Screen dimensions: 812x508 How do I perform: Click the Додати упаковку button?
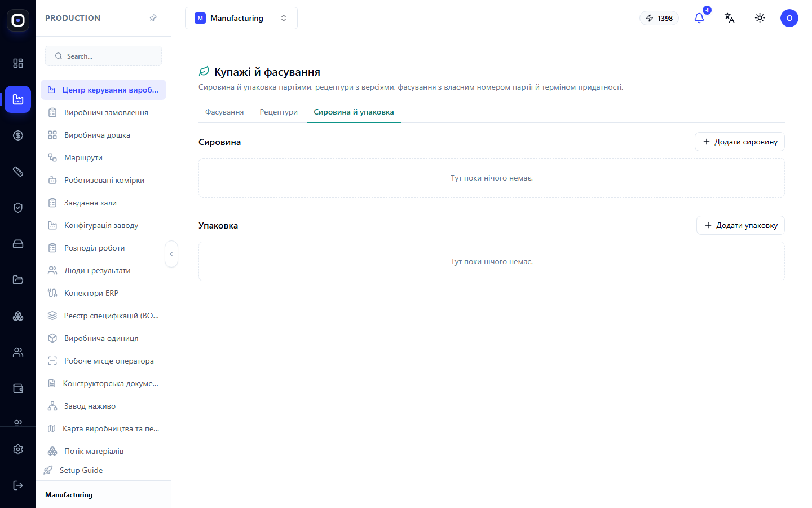(741, 225)
